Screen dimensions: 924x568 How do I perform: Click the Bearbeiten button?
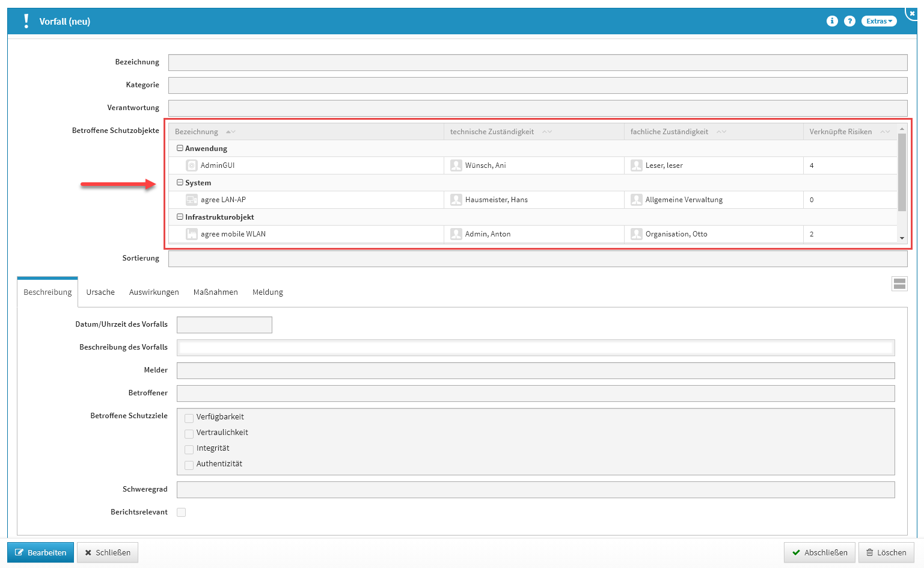coord(40,552)
